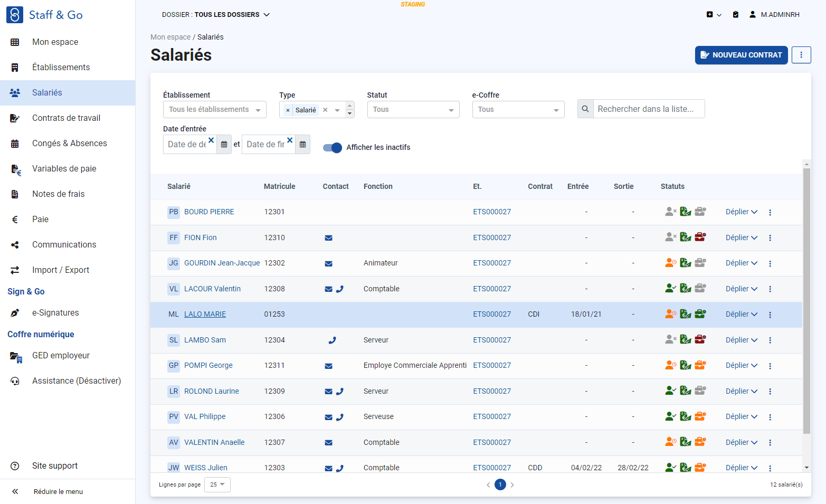Remove the Salarié tag from Type filter
The height and width of the screenshot is (504, 826).
pyautogui.click(x=288, y=110)
